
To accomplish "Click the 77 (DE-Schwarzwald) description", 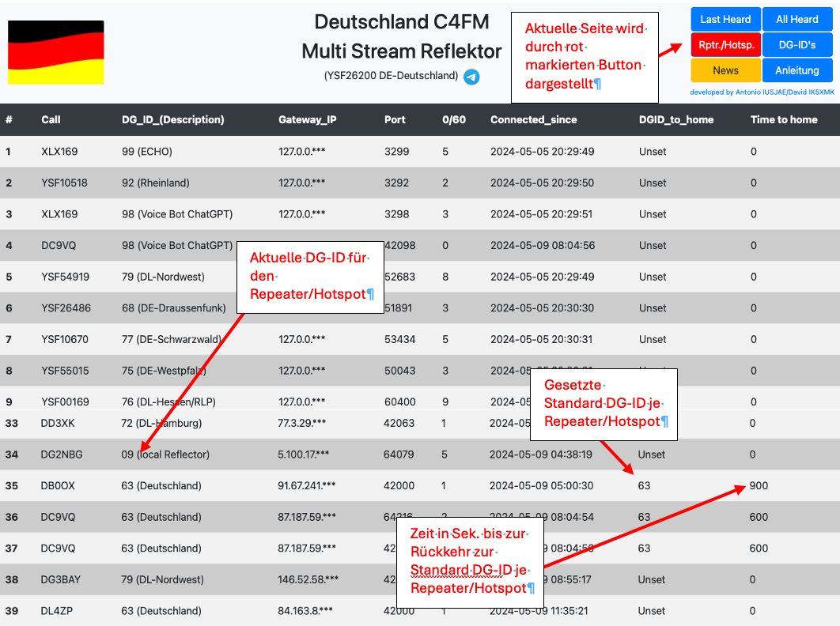I will pyautogui.click(x=172, y=340).
